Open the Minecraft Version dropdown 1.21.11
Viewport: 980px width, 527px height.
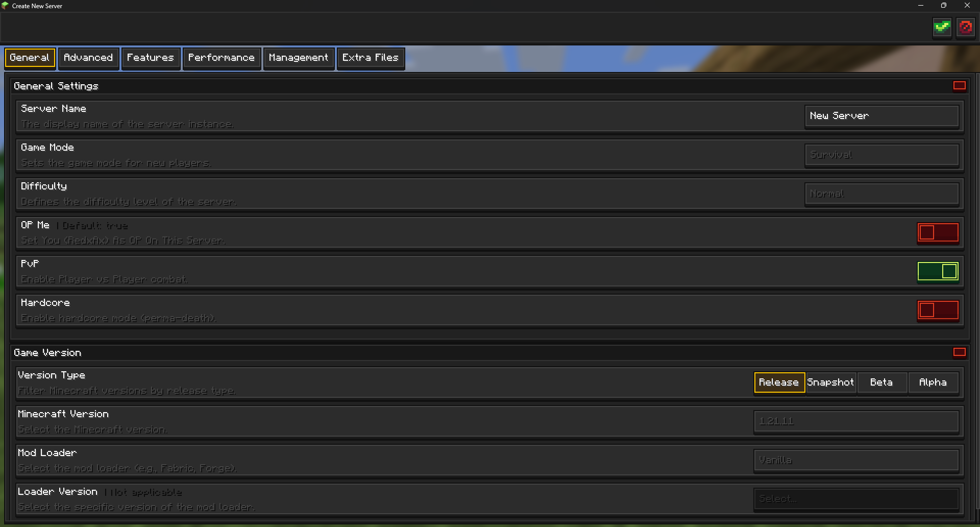click(x=856, y=422)
